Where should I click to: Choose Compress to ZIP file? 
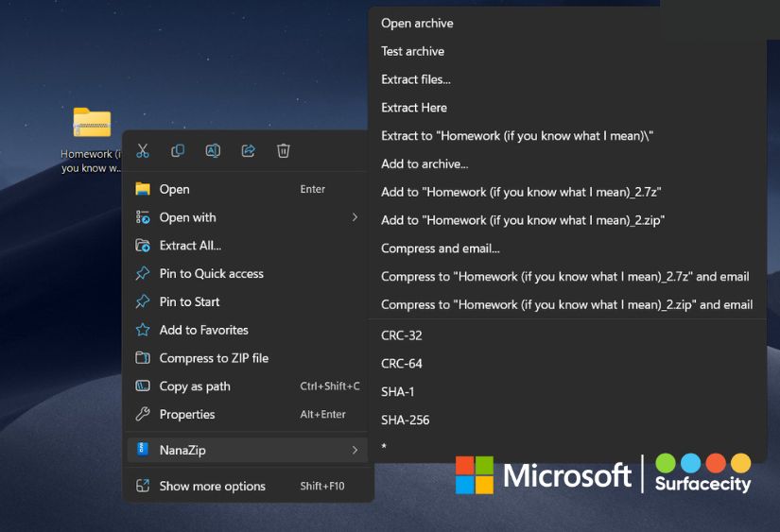(214, 358)
